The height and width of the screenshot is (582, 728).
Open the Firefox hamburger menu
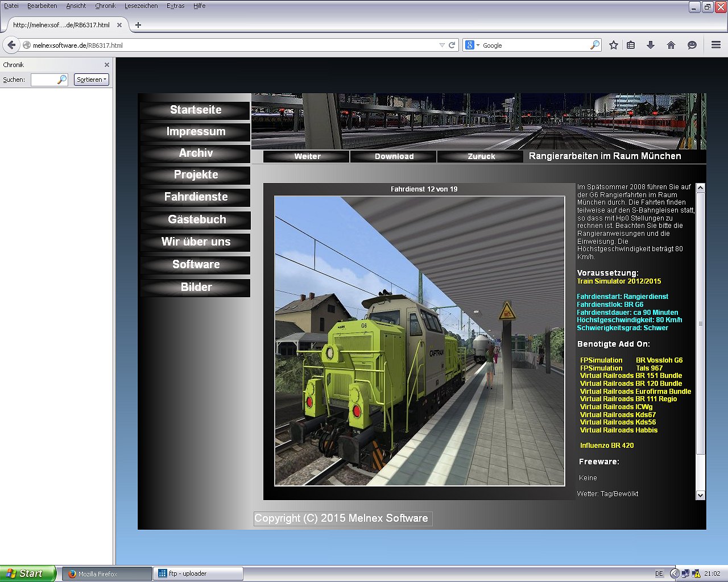716,45
